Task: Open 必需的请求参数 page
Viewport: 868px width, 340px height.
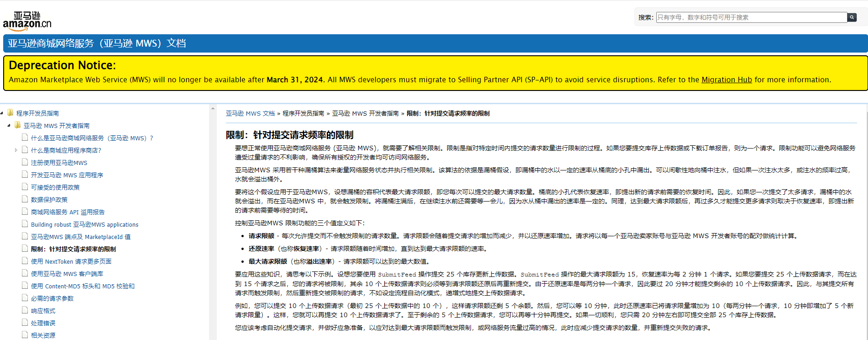Action: click(x=52, y=298)
